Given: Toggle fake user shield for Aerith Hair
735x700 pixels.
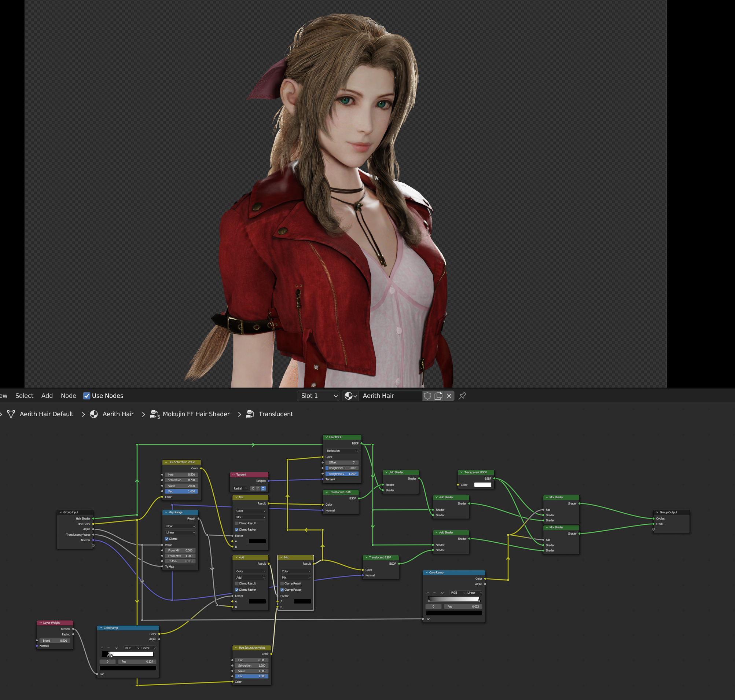Looking at the screenshot, I should pos(427,396).
